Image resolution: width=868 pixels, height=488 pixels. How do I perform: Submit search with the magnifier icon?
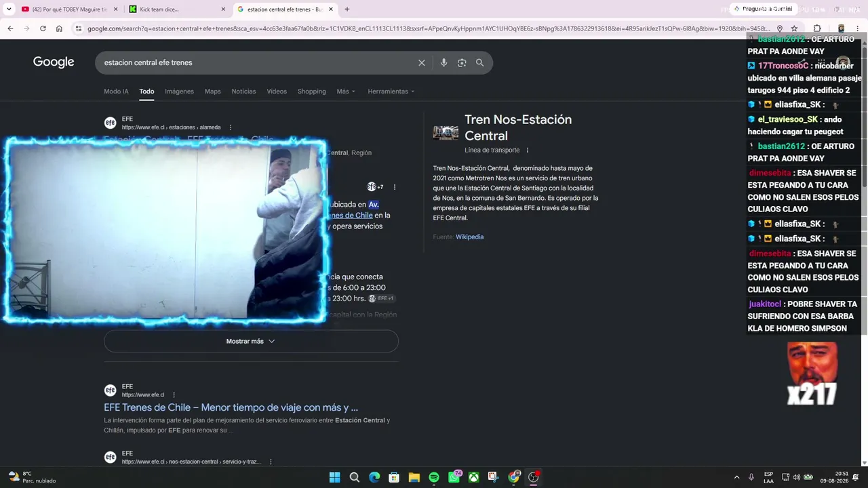pyautogui.click(x=479, y=62)
